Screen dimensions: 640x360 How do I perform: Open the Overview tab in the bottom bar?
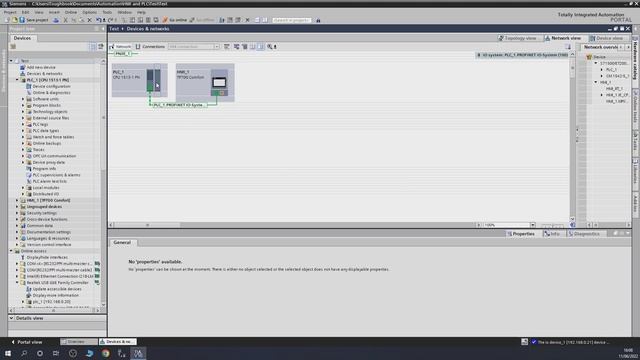tap(79, 342)
